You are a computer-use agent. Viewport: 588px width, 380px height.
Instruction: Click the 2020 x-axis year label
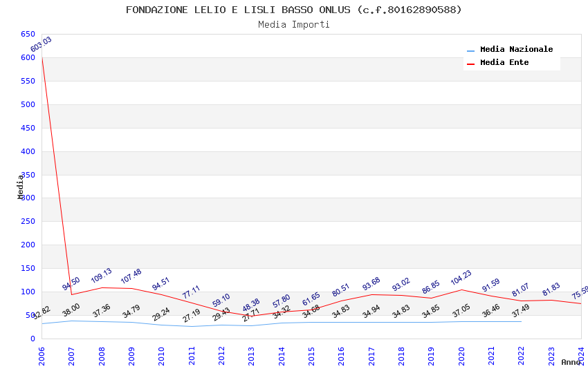(461, 357)
